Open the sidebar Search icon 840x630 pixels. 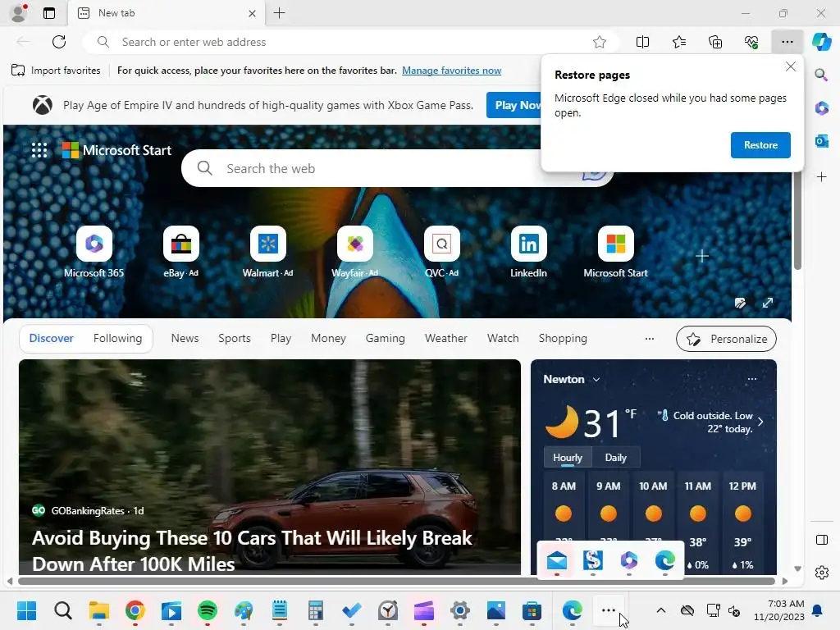[x=821, y=75]
